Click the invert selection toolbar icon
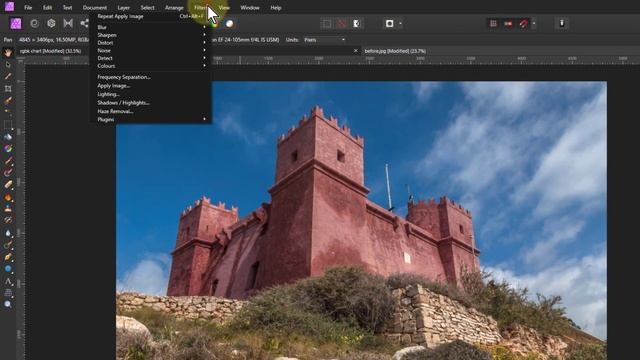640x360 pixels. [x=357, y=24]
